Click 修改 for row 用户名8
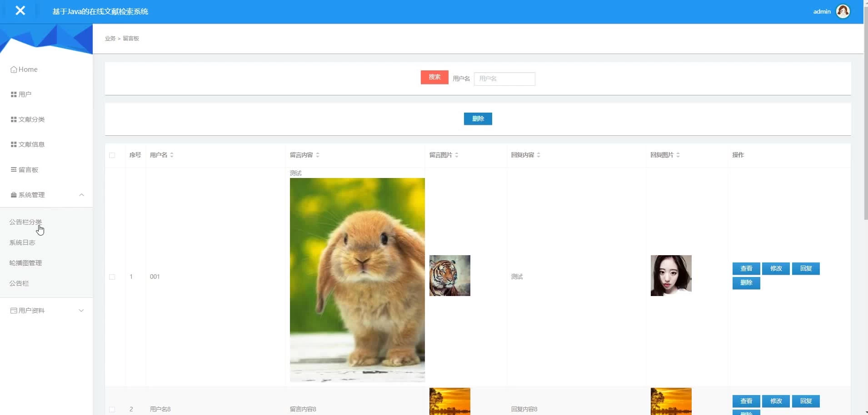 click(776, 401)
